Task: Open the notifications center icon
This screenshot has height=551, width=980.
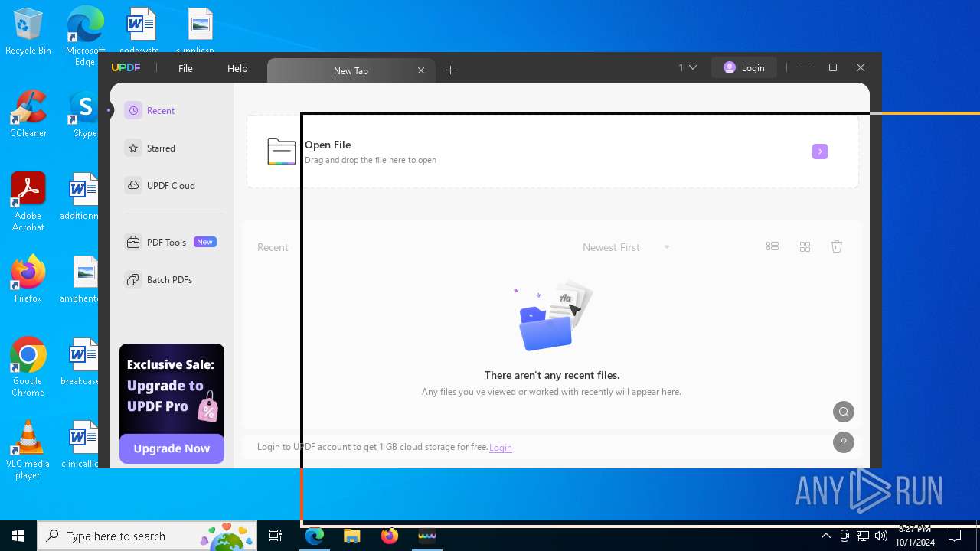Action: [955, 536]
